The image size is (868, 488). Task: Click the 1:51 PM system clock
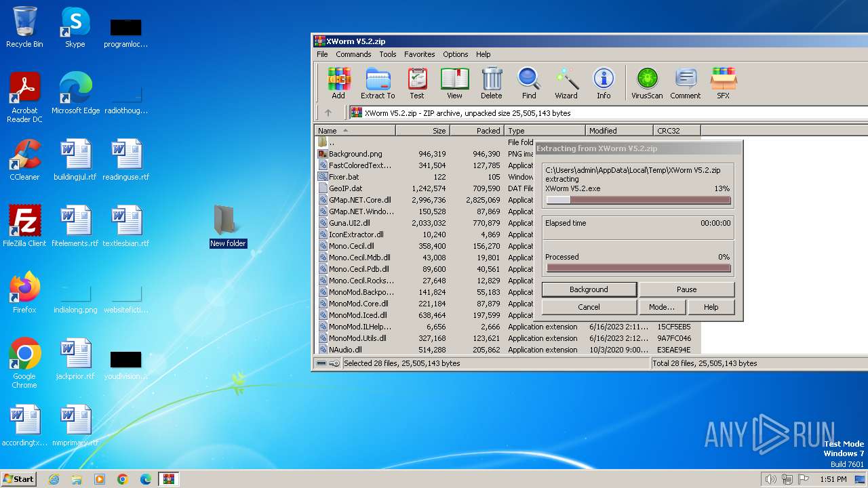pos(833,479)
